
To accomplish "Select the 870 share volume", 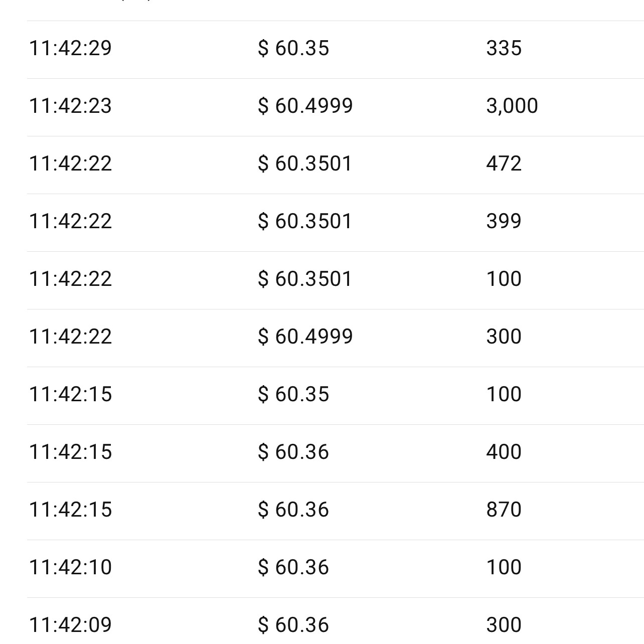I will pyautogui.click(x=504, y=510).
